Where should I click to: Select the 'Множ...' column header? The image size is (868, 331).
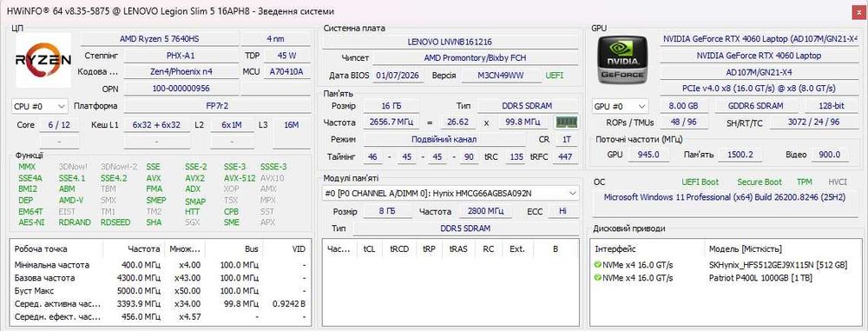(x=185, y=249)
